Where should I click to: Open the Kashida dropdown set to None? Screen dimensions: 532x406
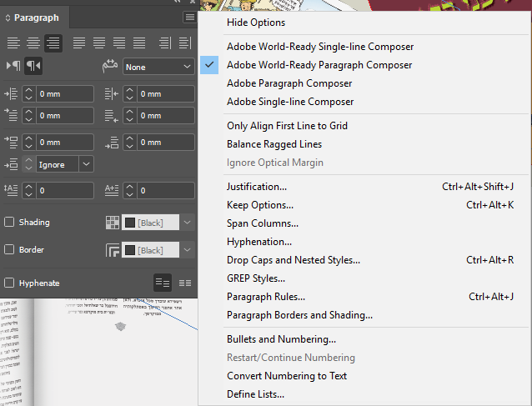(158, 66)
